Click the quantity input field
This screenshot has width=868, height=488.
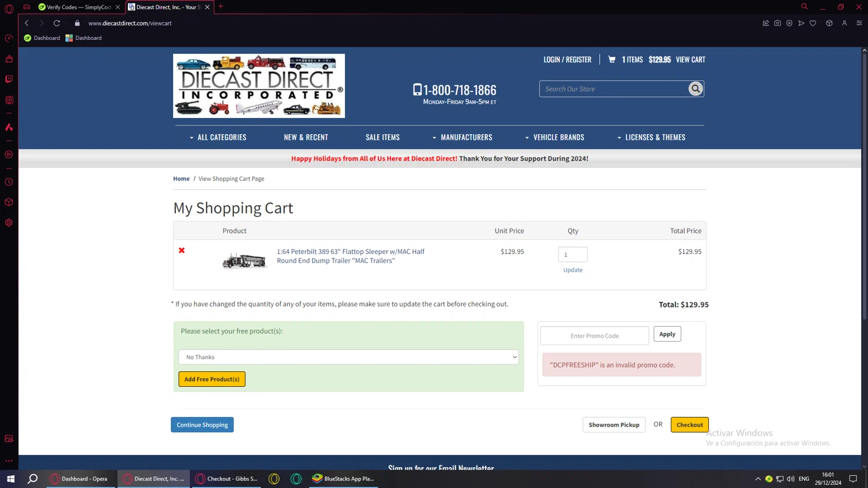click(573, 254)
